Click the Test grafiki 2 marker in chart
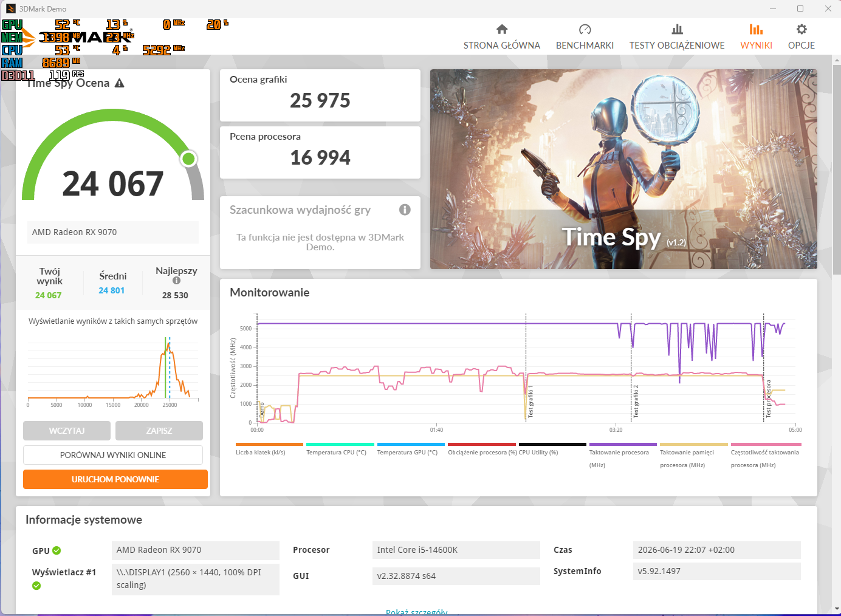The height and width of the screenshot is (616, 841). pyautogui.click(x=636, y=401)
